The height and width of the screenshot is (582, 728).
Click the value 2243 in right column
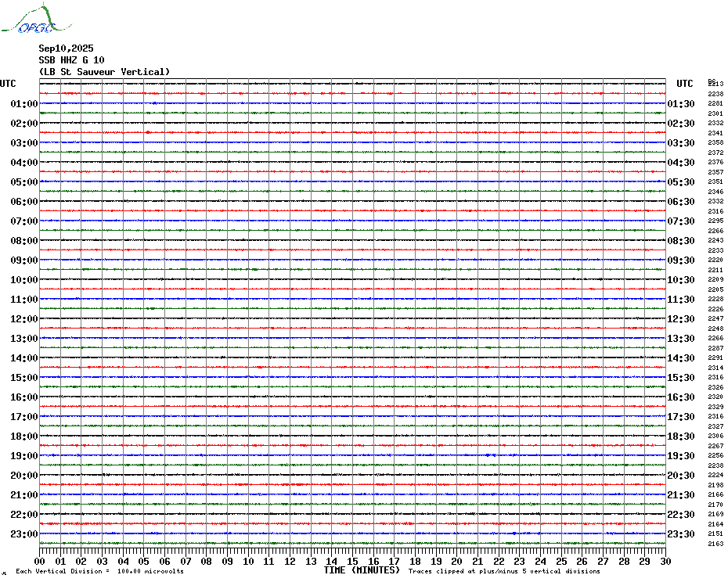click(715, 240)
